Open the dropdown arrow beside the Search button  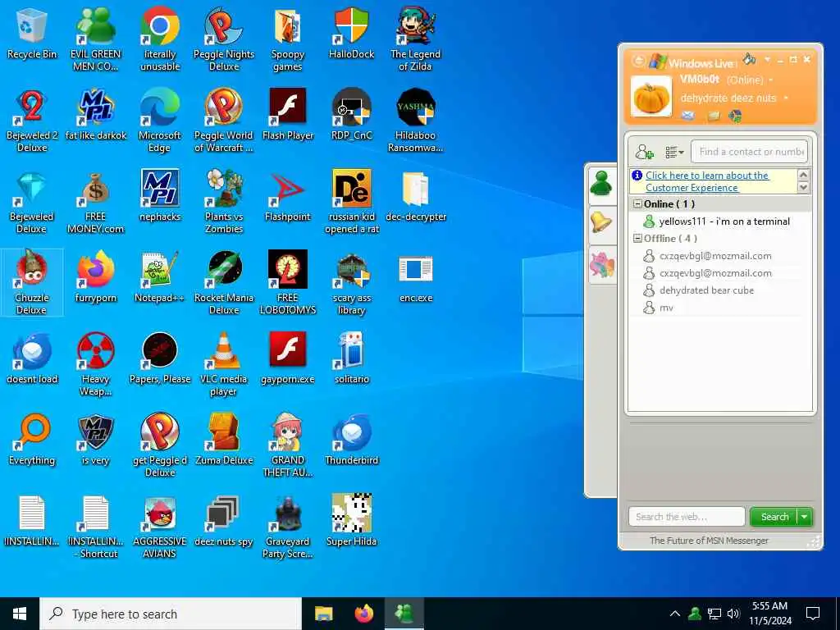pyautogui.click(x=805, y=517)
